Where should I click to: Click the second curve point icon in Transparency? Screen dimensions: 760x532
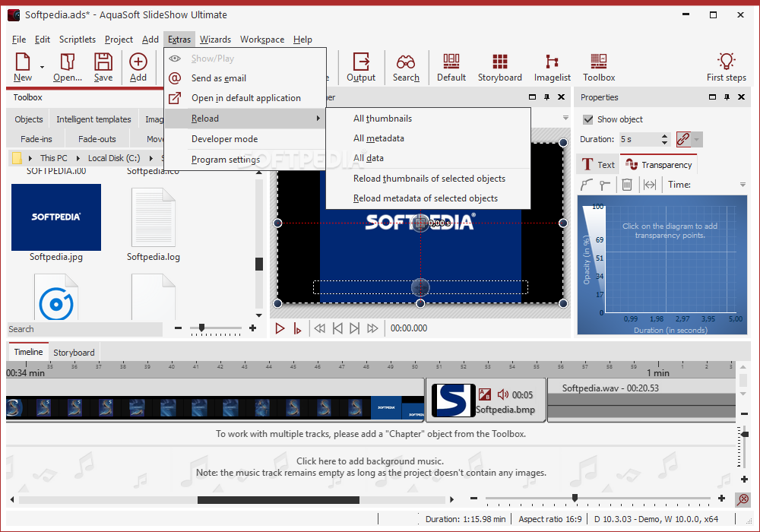pos(604,185)
